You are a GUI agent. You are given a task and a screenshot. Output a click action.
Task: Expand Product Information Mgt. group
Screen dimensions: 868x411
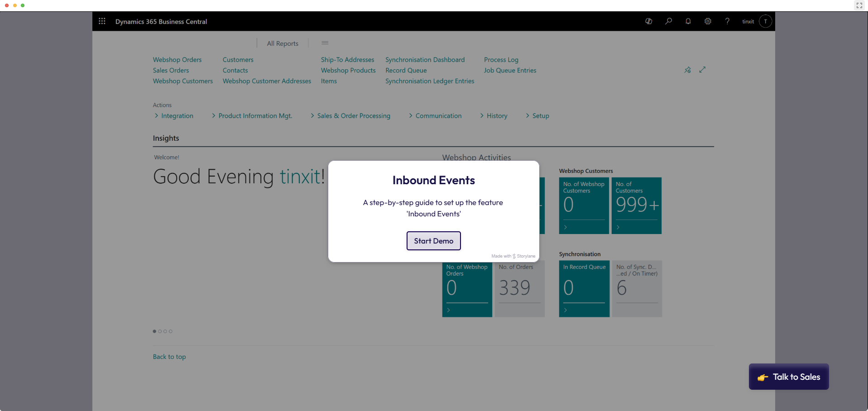tap(252, 116)
